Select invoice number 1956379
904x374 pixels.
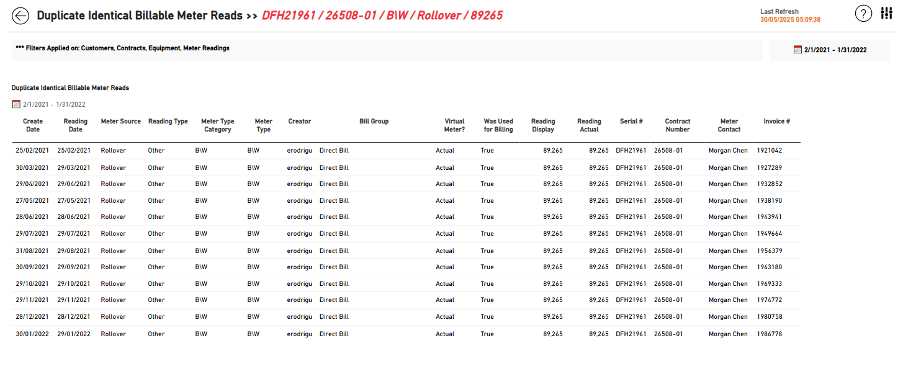click(769, 251)
